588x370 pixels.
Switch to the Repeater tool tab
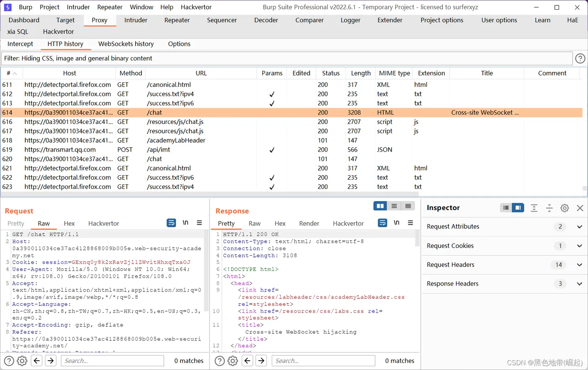coord(177,20)
